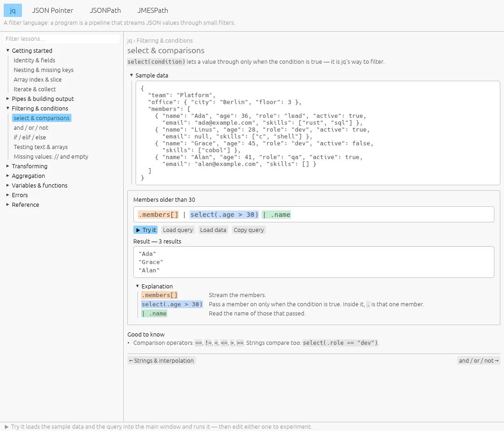Viewport: 504px width, 431px height.
Task: Click the | .name segment in the query
Action: [276, 215]
